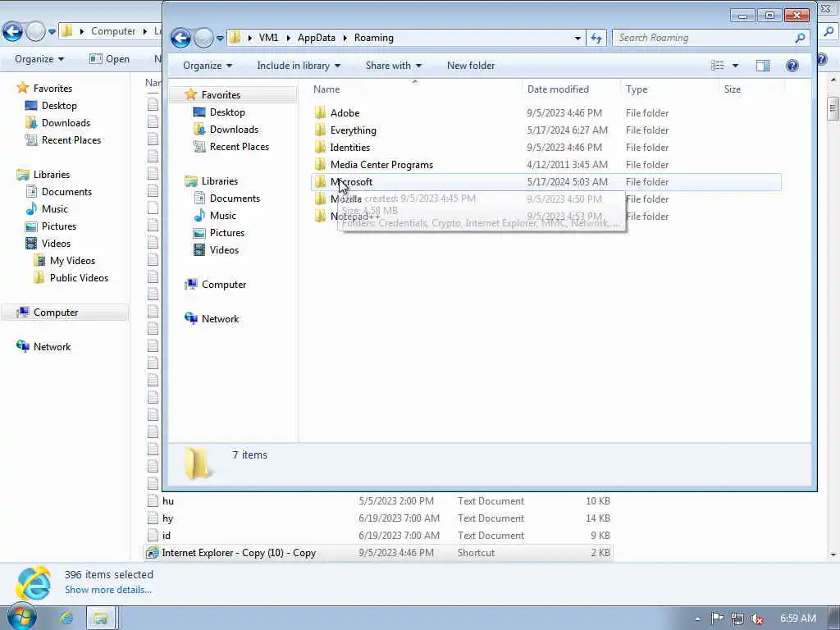
Task: Click Forward arrow in Roaming window
Action: click(203, 38)
